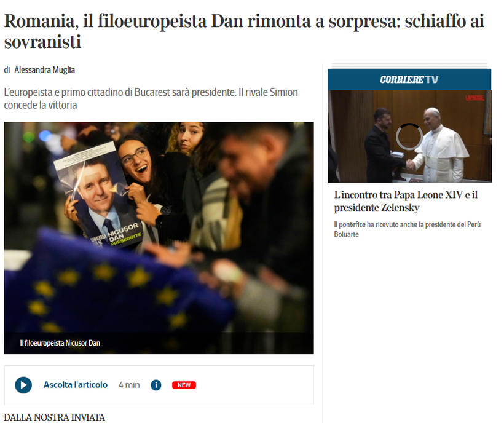Click the article subtitle about Simion conceding
The width and height of the screenshot is (504, 423).
(151, 98)
